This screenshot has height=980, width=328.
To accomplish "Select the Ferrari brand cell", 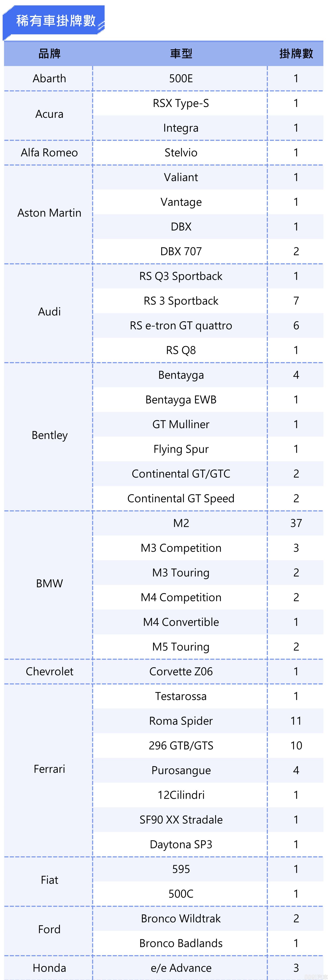I will [49, 769].
